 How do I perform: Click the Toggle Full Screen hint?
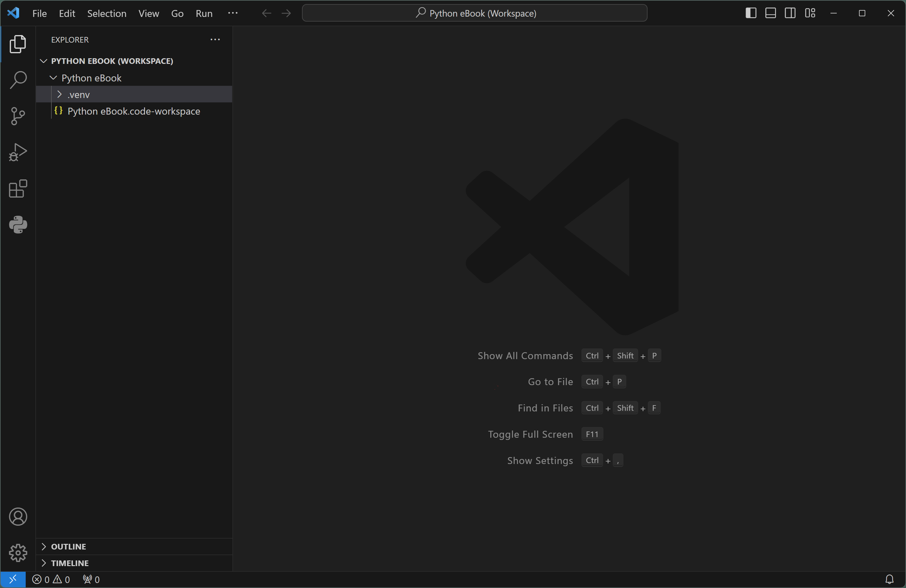point(530,434)
